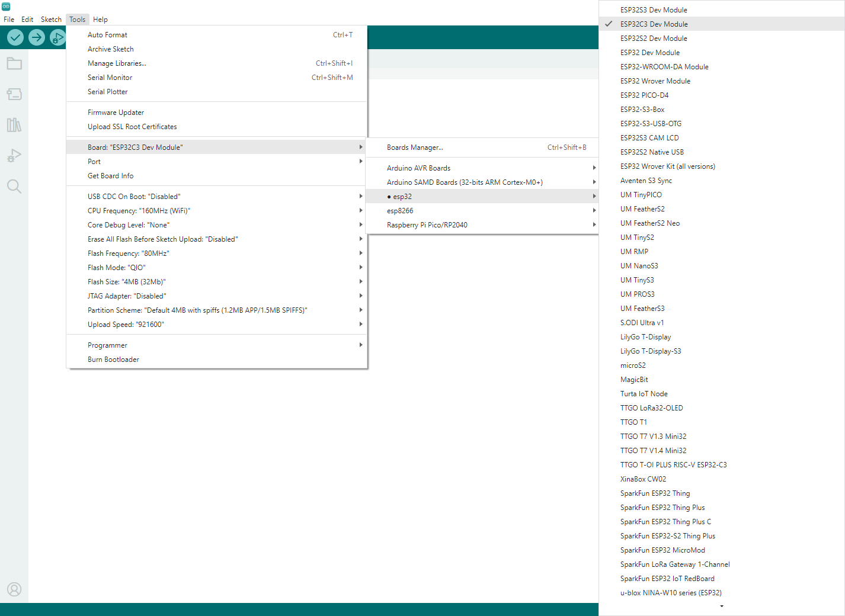Expand Arduino SAMD Boards list
The width and height of the screenshot is (845, 616).
[482, 182]
